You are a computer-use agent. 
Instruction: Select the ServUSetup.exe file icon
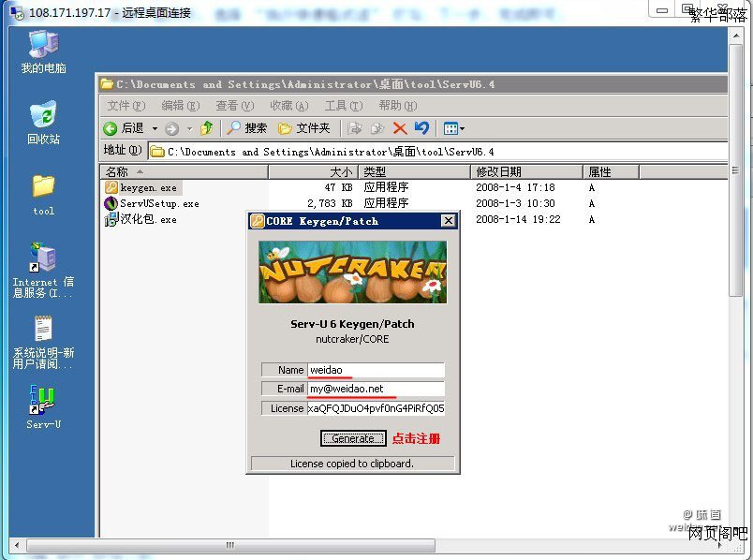[111, 203]
